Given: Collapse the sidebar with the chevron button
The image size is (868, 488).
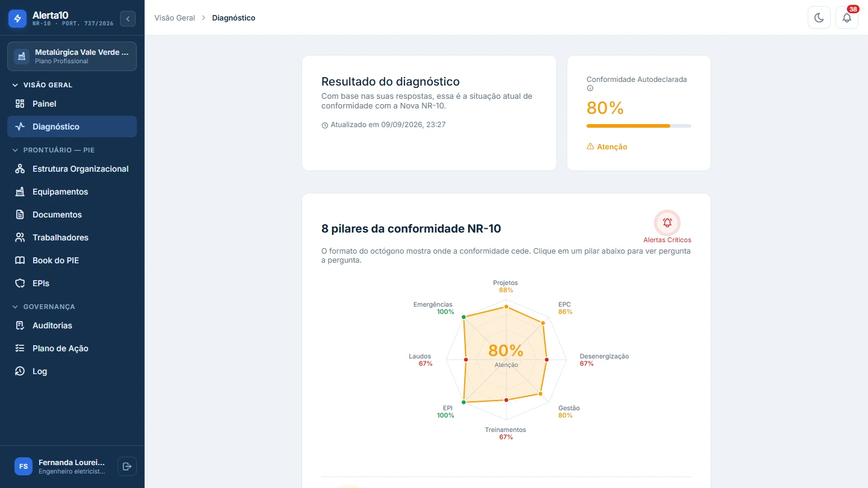Looking at the screenshot, I should pyautogui.click(x=128, y=19).
